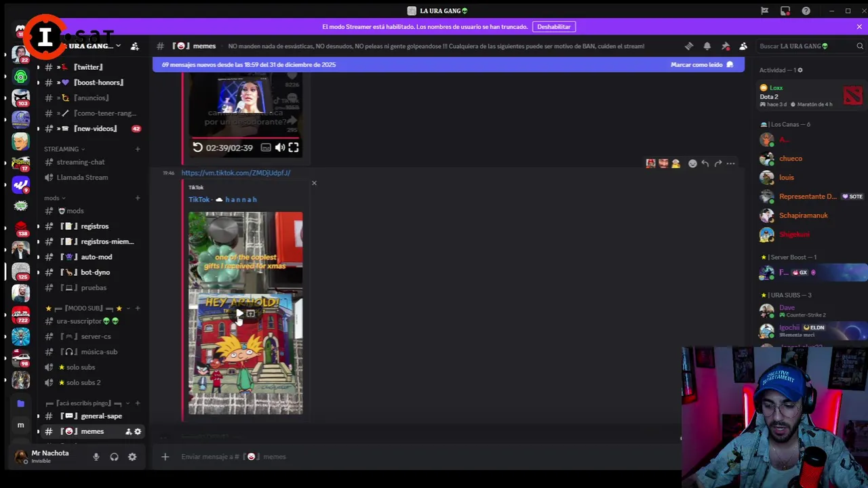Toggle the member list icon
The image size is (868, 488).
743,46
